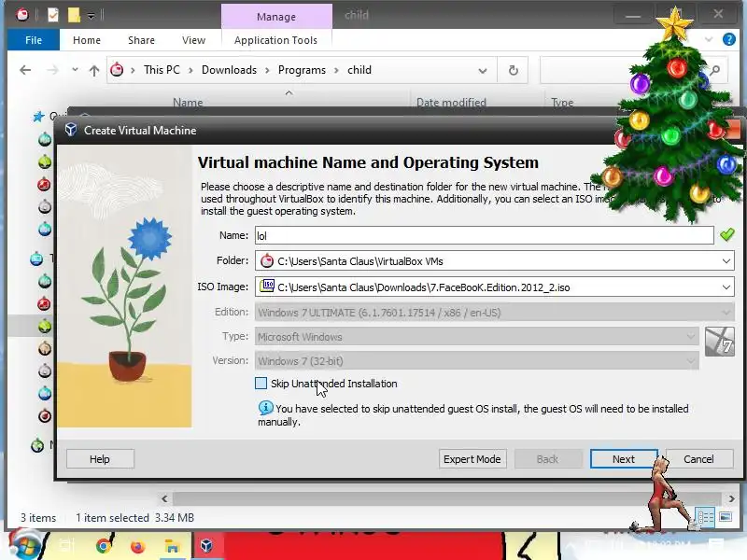Expand the ISO Image dropdown
The height and width of the screenshot is (560, 747).
(x=726, y=287)
